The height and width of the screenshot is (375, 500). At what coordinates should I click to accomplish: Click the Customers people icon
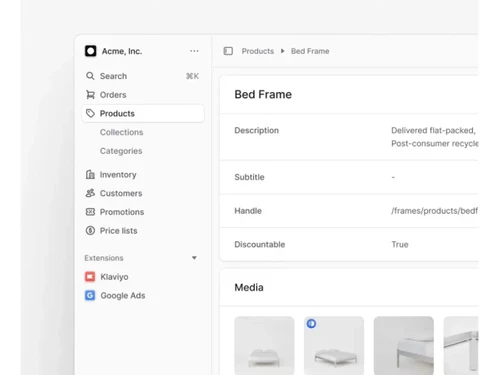[90, 193]
